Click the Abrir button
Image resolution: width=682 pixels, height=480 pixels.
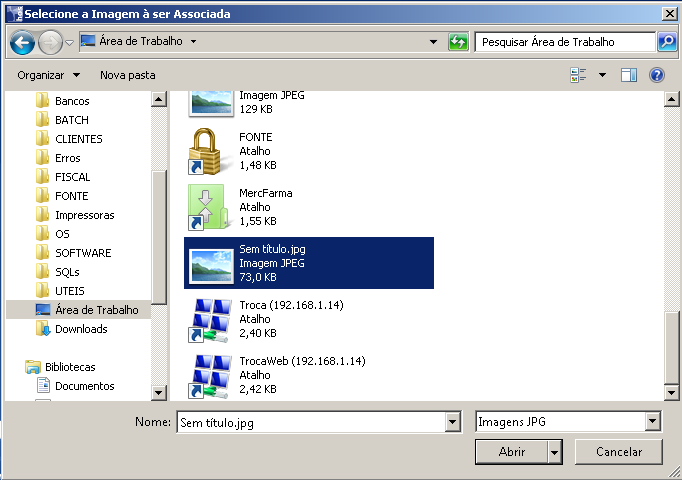[x=511, y=452]
